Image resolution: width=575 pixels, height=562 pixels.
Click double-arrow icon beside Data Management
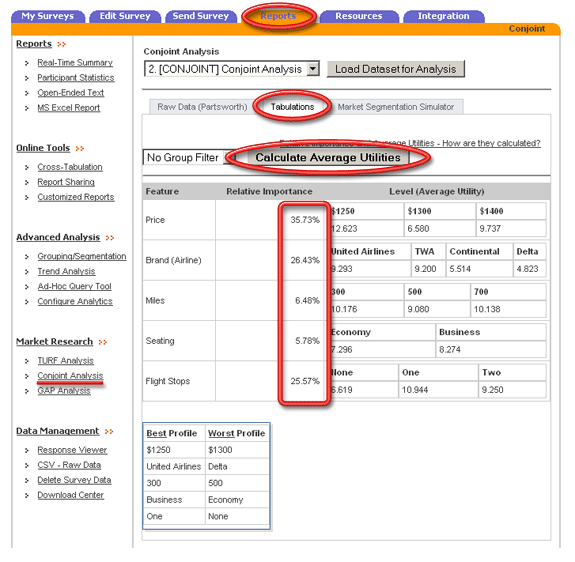(x=109, y=431)
